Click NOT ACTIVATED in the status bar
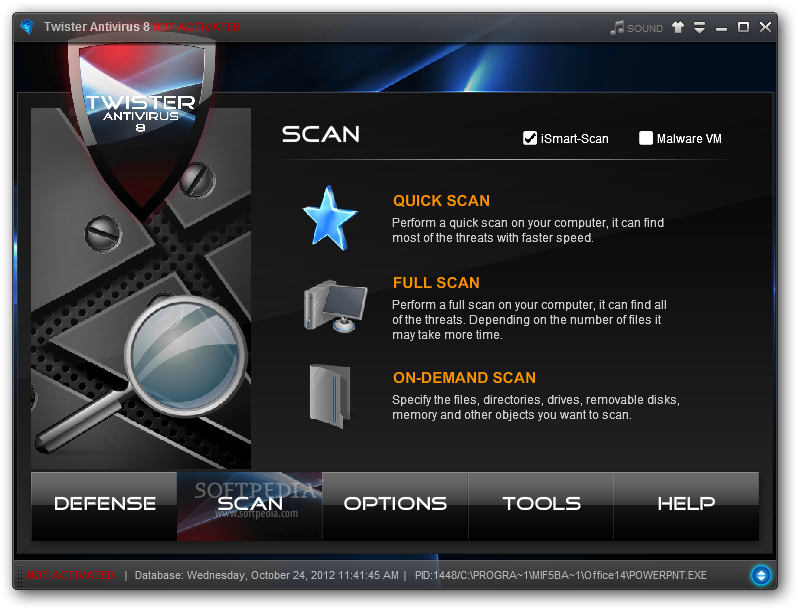 click(71, 575)
